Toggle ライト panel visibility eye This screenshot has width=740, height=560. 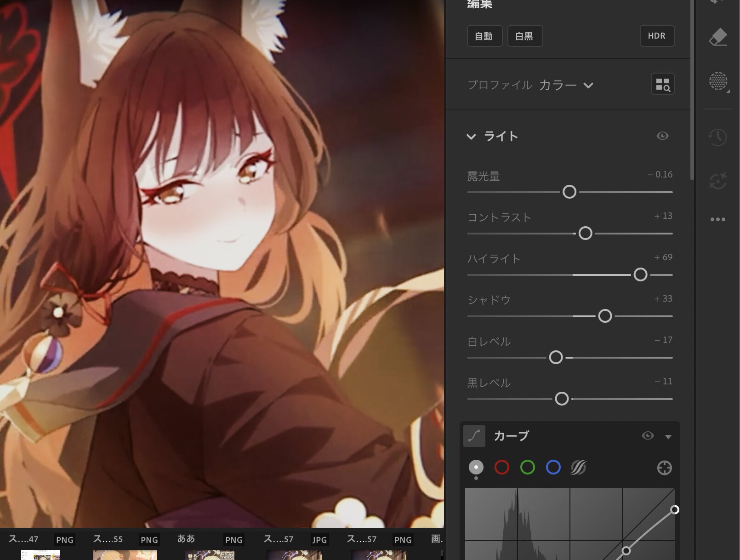(662, 136)
